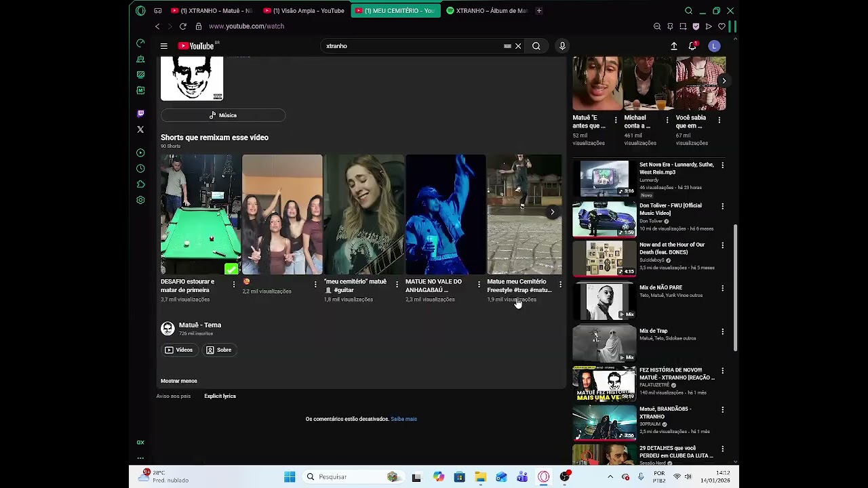Viewport: 868px width, 488px height.
Task: Open the browser tab search magnifier
Action: coord(688,11)
